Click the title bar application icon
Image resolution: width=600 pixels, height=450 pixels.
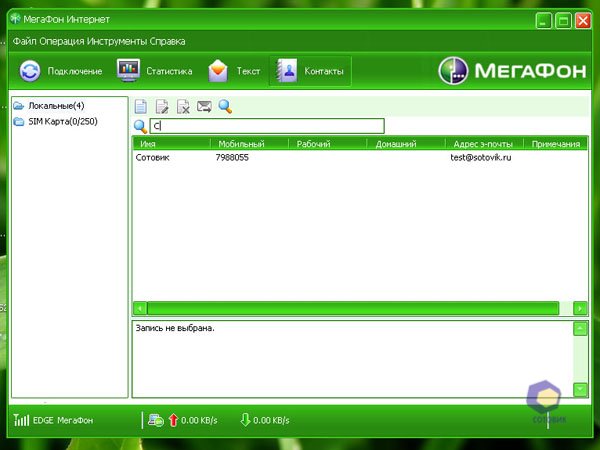15,19
